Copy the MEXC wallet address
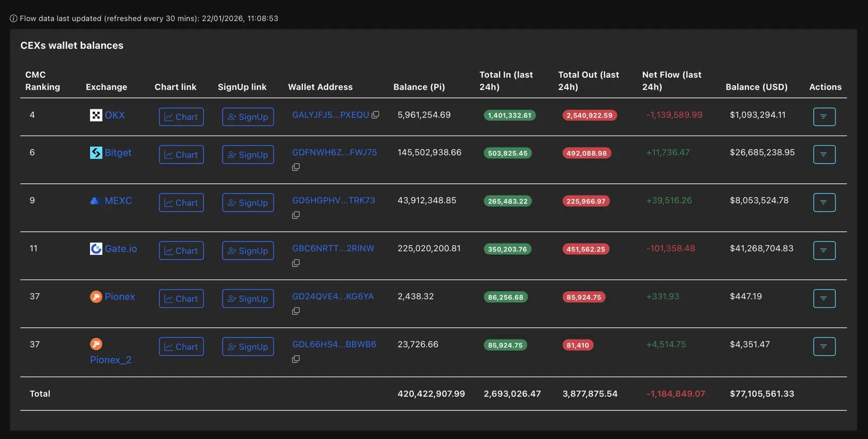Viewport: 868px width, 439px height. click(x=296, y=215)
